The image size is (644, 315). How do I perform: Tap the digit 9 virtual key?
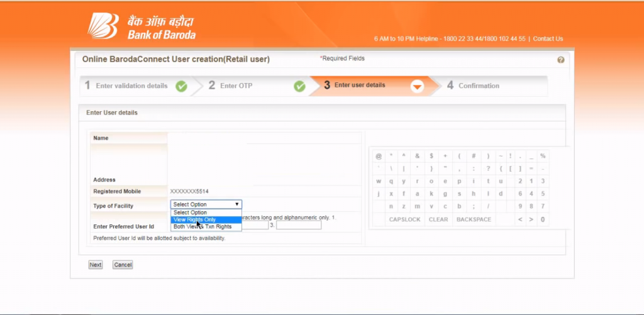(520, 207)
